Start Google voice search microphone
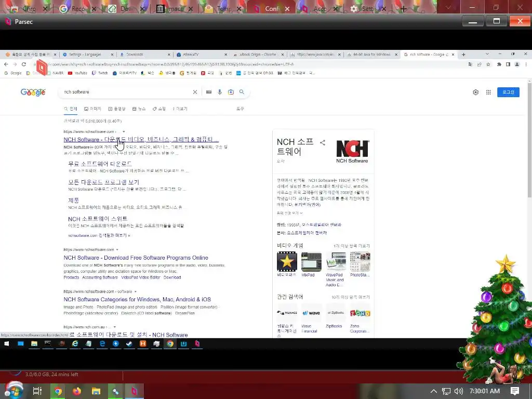The width and height of the screenshot is (532, 399). coord(220,92)
